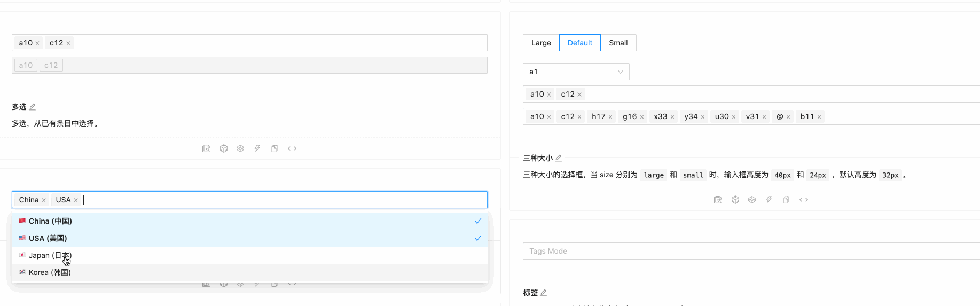The width and height of the screenshot is (980, 306).
Task: Open the a1 single-select dropdown
Action: [x=576, y=72]
